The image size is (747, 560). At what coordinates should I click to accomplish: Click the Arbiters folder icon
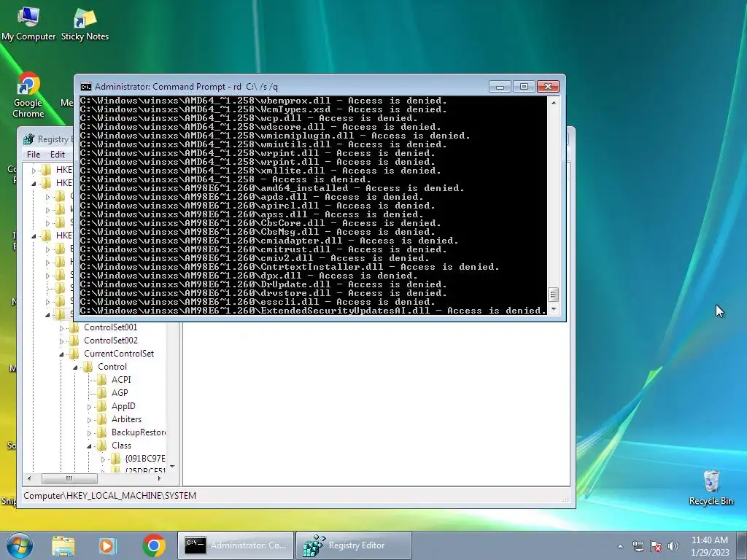[x=101, y=419]
